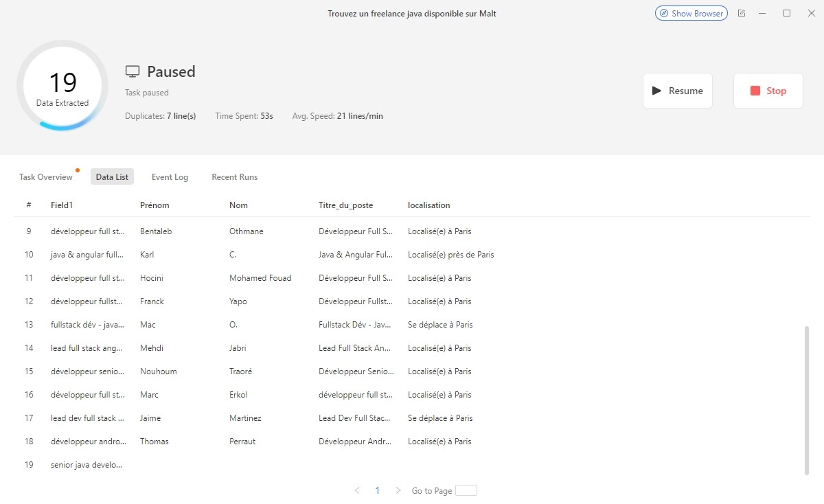
Task: Click the edit note icon beside Show Browser
Action: coord(742,13)
